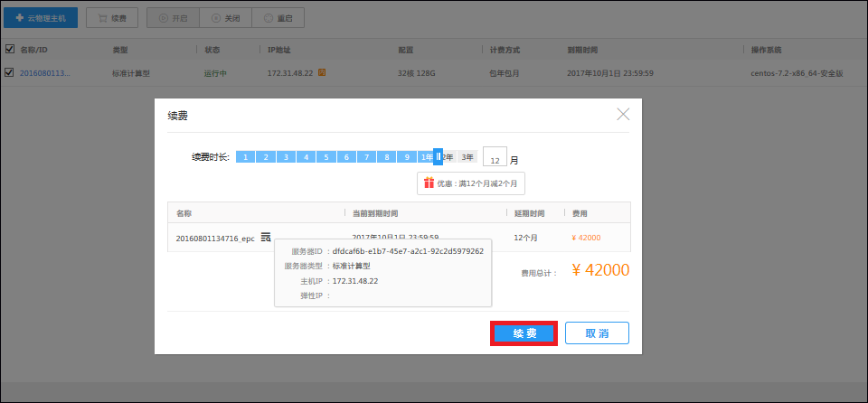Choose the 3年 renewal duration option
Image resolution: width=868 pixels, height=403 pixels.
[x=467, y=157]
